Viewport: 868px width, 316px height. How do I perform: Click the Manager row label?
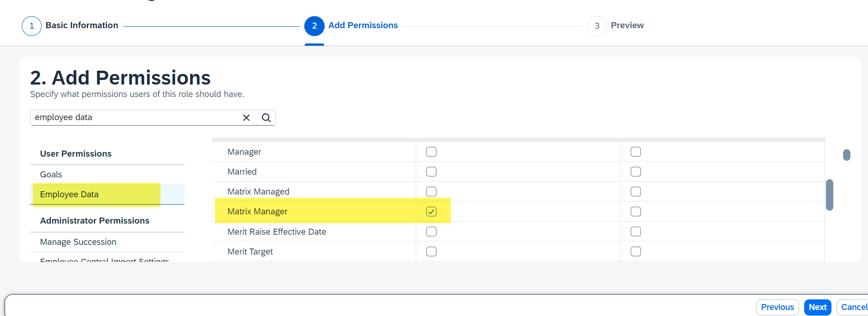[244, 152]
